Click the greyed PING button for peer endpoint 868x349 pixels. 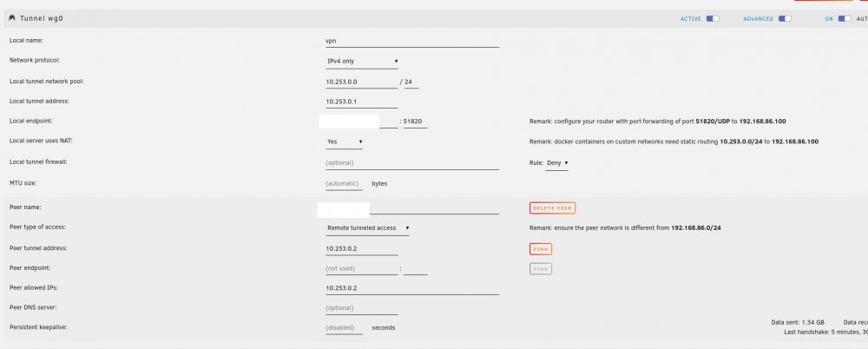(x=541, y=269)
